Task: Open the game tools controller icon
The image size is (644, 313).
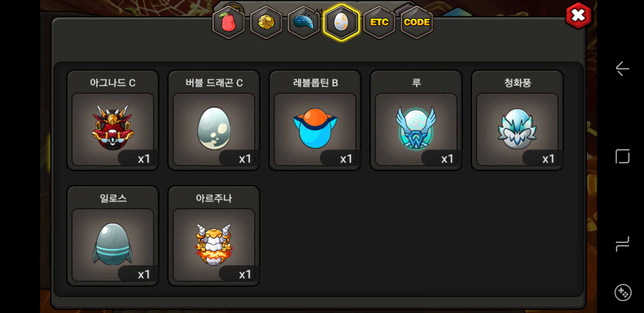Action: 623,293
